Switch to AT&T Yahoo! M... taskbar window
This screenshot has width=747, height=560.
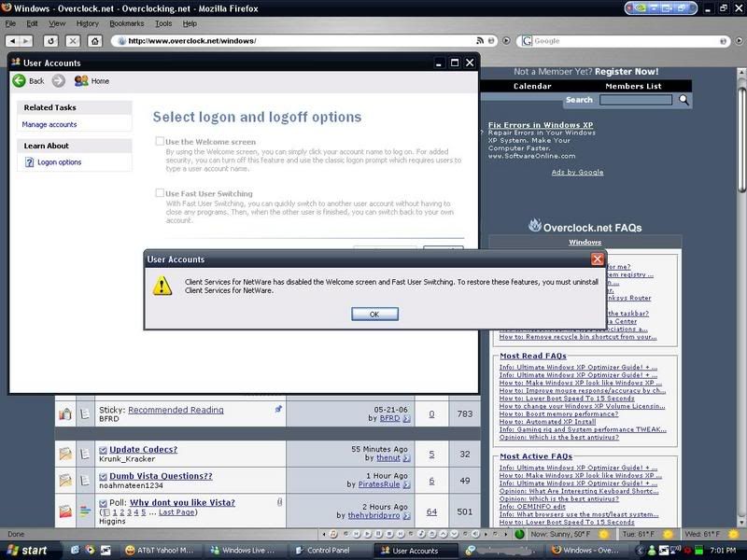tap(161, 551)
